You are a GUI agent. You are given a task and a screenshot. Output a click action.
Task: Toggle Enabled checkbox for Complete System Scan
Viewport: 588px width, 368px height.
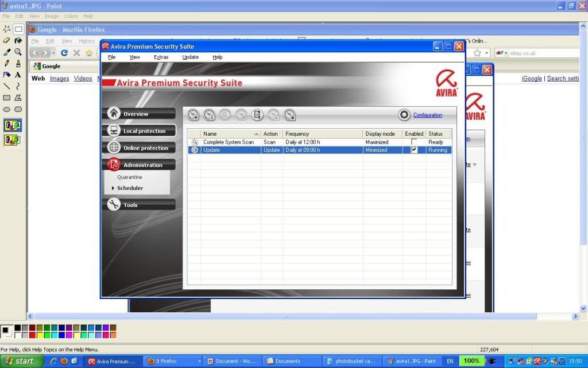pos(414,142)
